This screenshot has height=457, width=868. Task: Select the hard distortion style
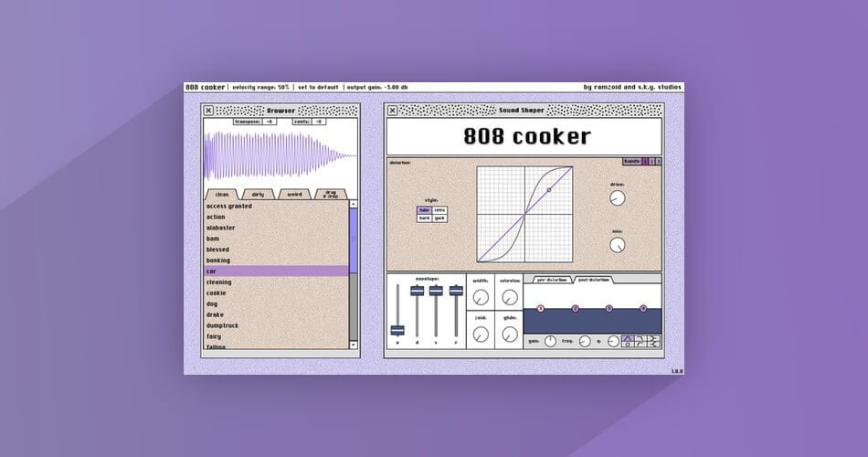click(424, 218)
